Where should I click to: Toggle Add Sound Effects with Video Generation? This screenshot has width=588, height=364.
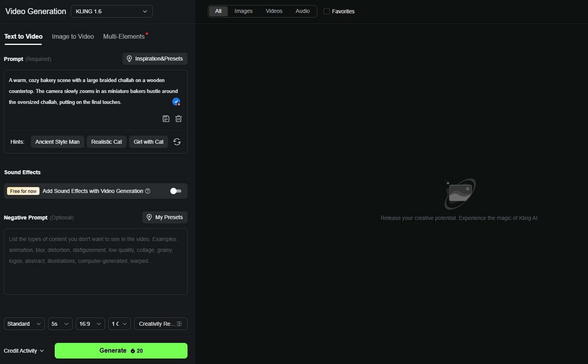pyautogui.click(x=176, y=191)
